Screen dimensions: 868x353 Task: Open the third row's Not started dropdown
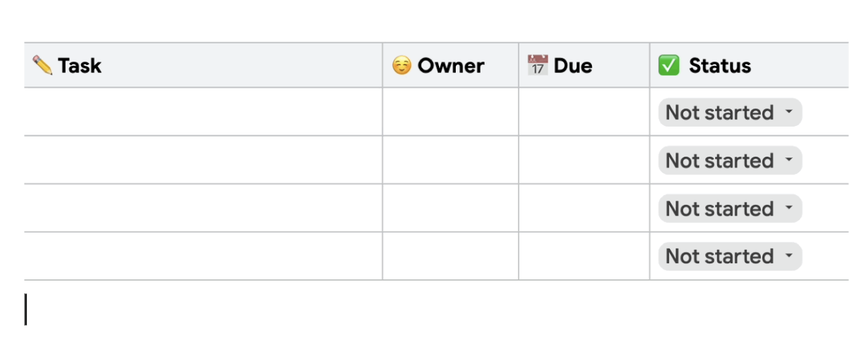[730, 209]
